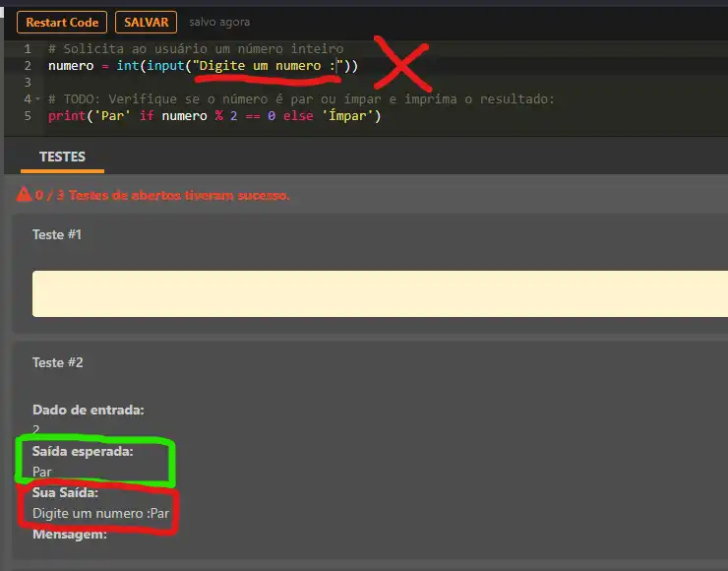Click the failed tests message text
Viewport: 728px width, 571px height.
point(162,195)
